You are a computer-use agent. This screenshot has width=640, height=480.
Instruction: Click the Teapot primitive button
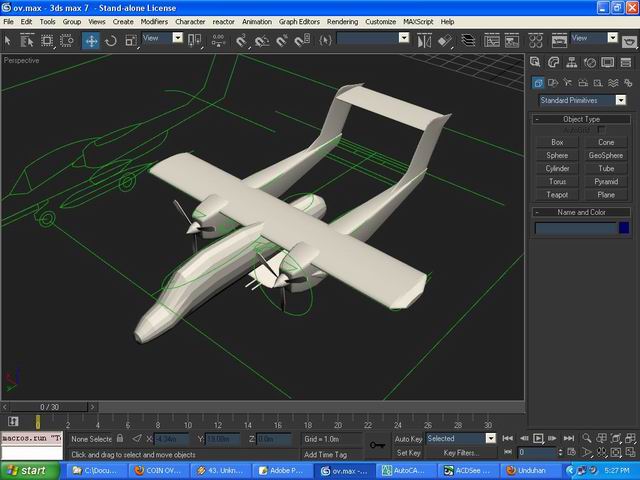click(557, 195)
